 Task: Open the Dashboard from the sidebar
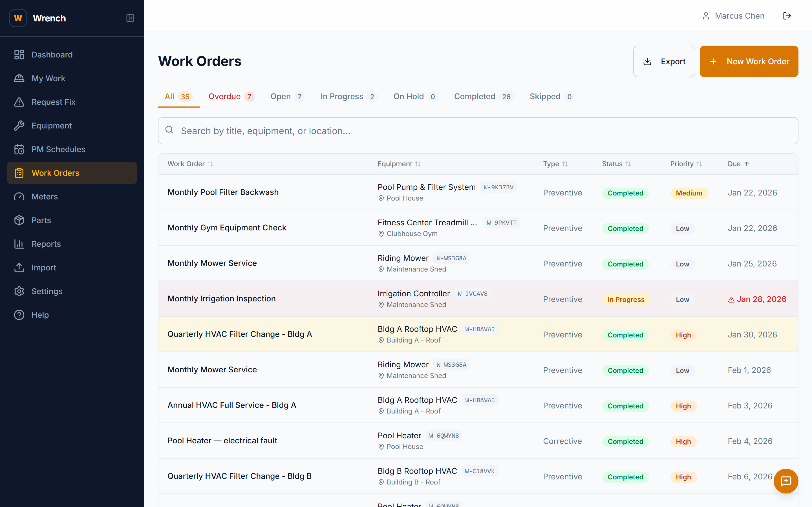[52, 55]
